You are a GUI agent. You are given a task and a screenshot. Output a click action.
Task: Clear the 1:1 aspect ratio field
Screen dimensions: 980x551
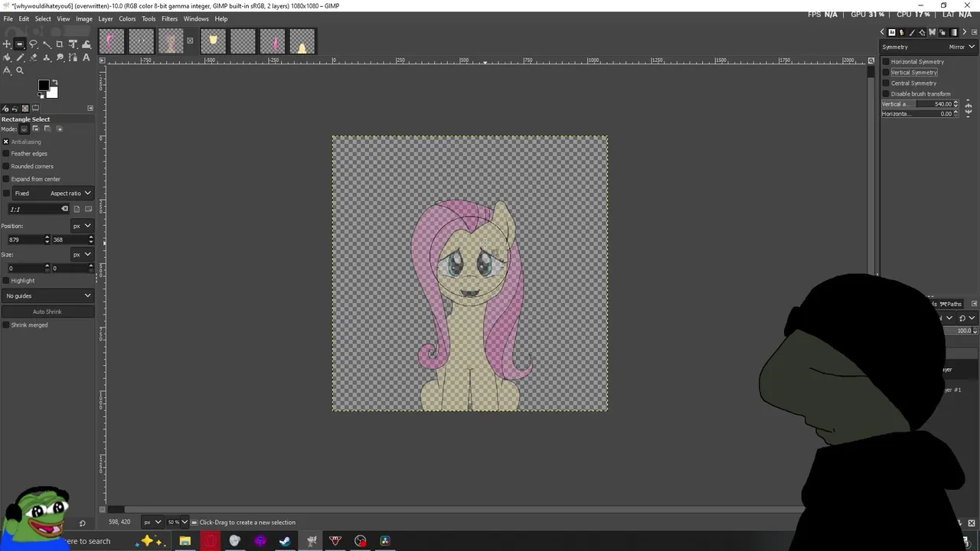(x=65, y=209)
